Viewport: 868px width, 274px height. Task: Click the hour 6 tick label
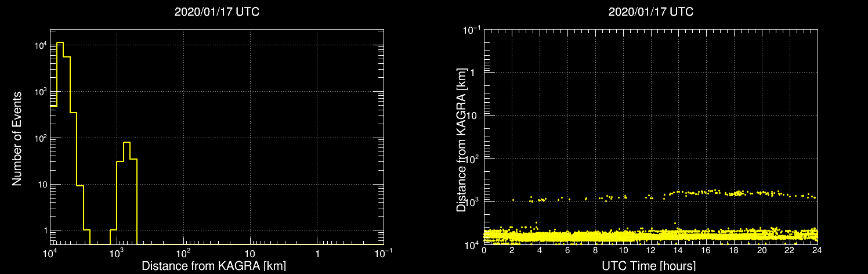(567, 250)
